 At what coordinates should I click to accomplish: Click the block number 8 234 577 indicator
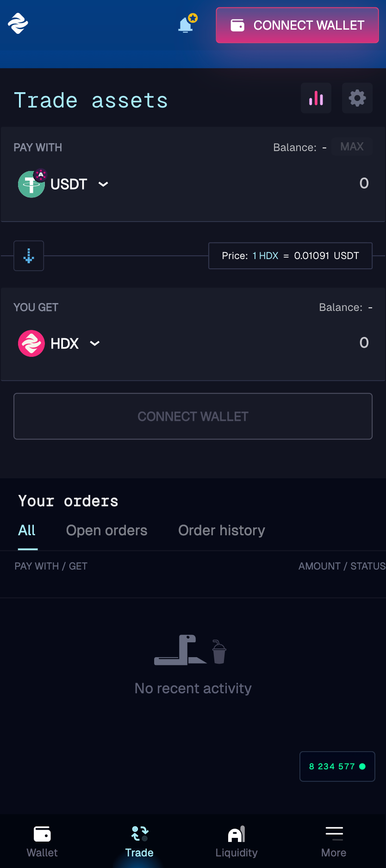click(337, 767)
